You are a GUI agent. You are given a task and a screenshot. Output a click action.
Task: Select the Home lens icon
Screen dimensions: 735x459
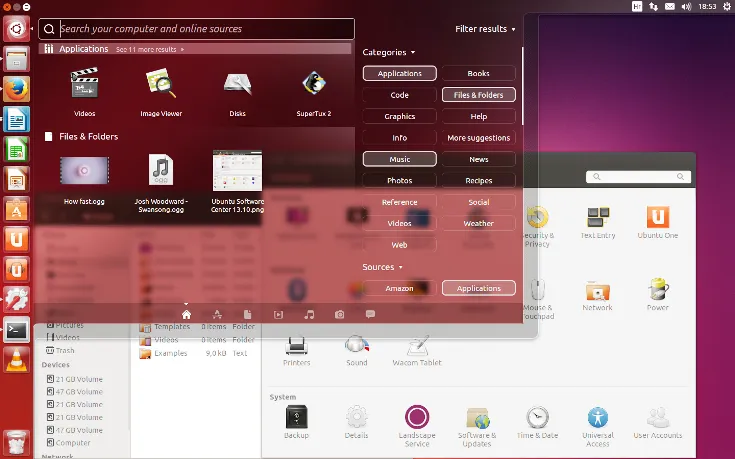coord(186,314)
